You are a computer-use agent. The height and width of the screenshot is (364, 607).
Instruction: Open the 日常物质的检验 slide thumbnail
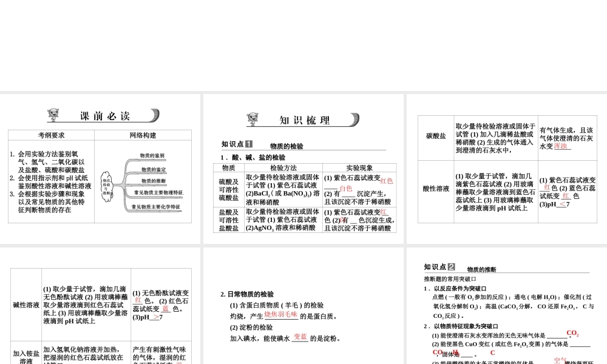pyautogui.click(x=303, y=306)
